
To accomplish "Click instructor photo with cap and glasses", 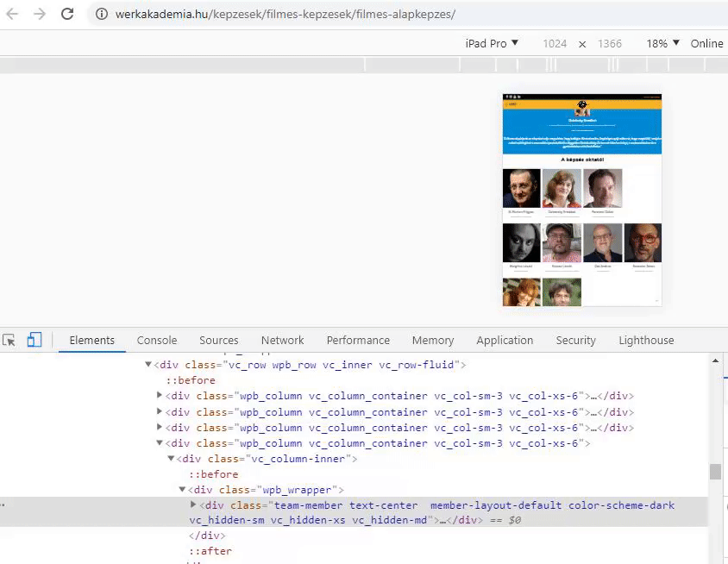I will click(562, 243).
